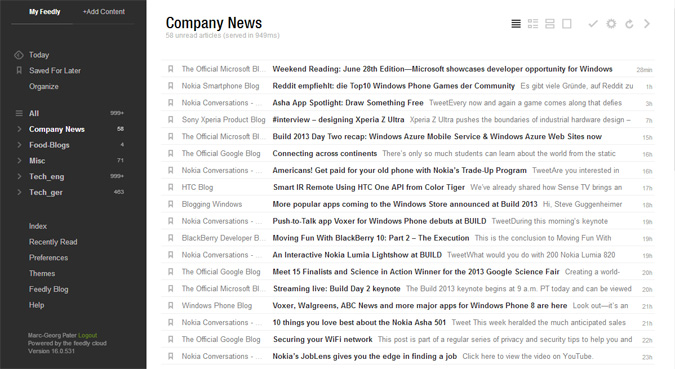This screenshot has width=675, height=369.
Task: Save the Voxer, Walgreens, ABC News article
Action: point(170,305)
